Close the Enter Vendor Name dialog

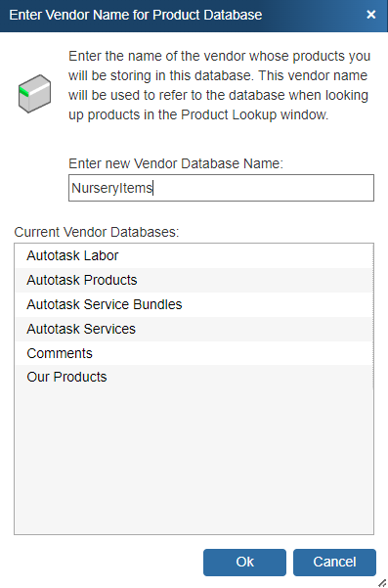pos(370,15)
